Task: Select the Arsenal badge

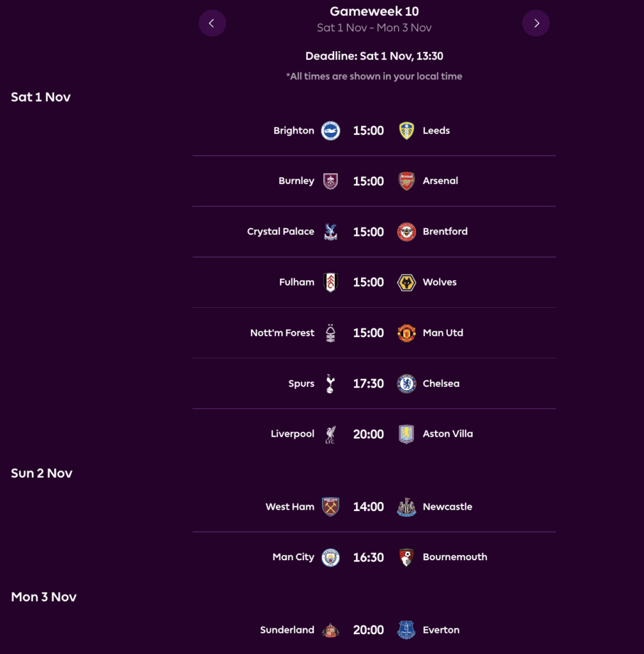Action: tap(407, 181)
